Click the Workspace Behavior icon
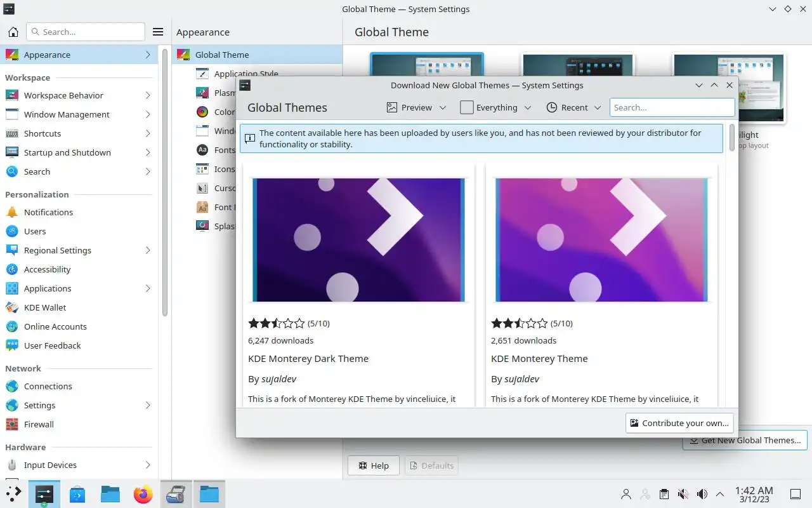Screen dimensions: 812x508 12,95
